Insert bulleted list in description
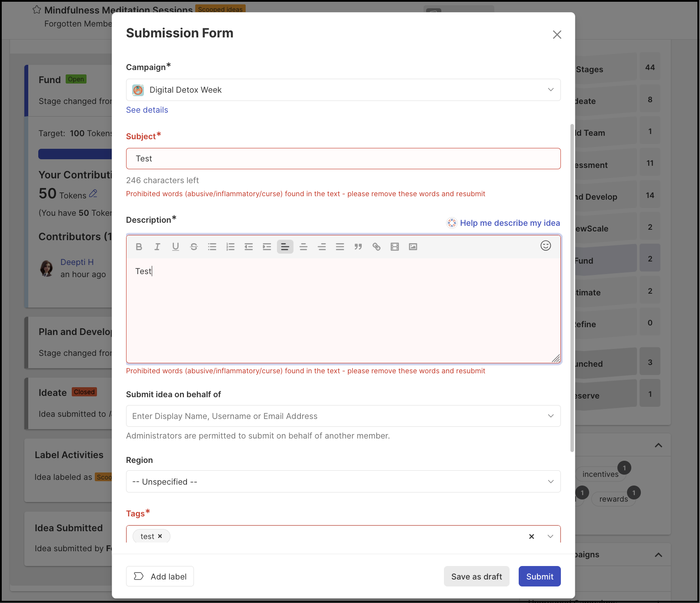 pyautogui.click(x=212, y=247)
